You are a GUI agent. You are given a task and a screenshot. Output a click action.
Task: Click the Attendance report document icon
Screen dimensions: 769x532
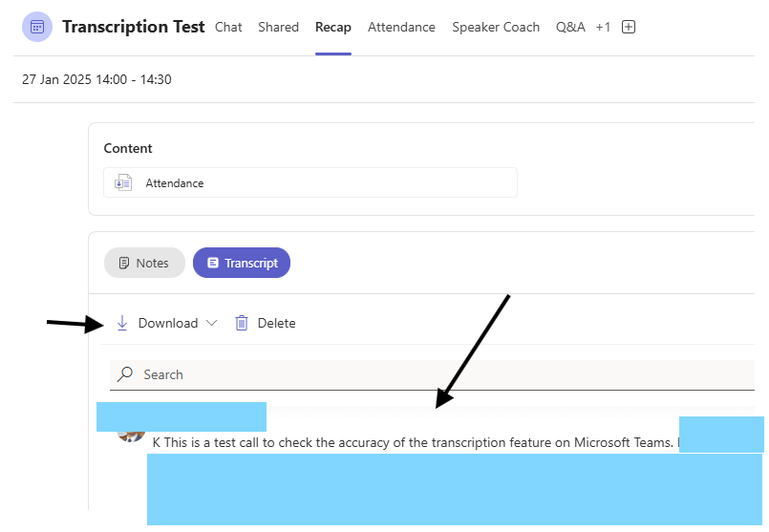click(123, 182)
